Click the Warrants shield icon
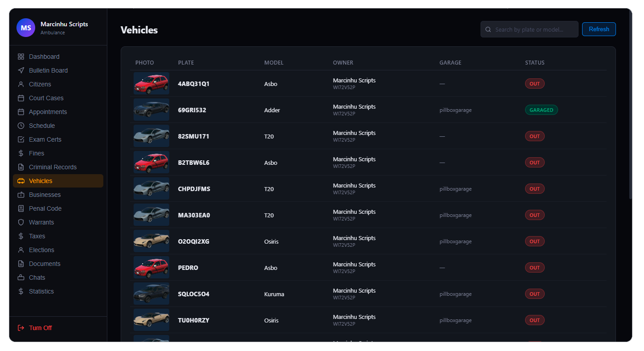Screen dimensions: 644x351 pyautogui.click(x=21, y=222)
